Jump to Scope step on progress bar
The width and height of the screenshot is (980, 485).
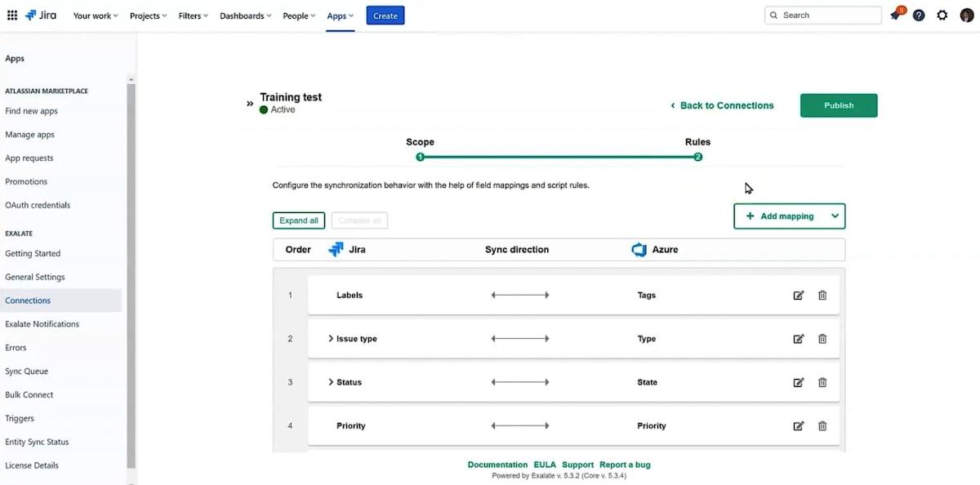pos(420,157)
